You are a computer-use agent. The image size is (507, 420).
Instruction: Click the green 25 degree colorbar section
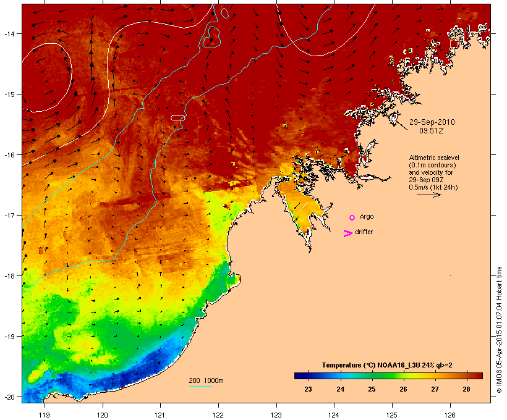[372, 376]
